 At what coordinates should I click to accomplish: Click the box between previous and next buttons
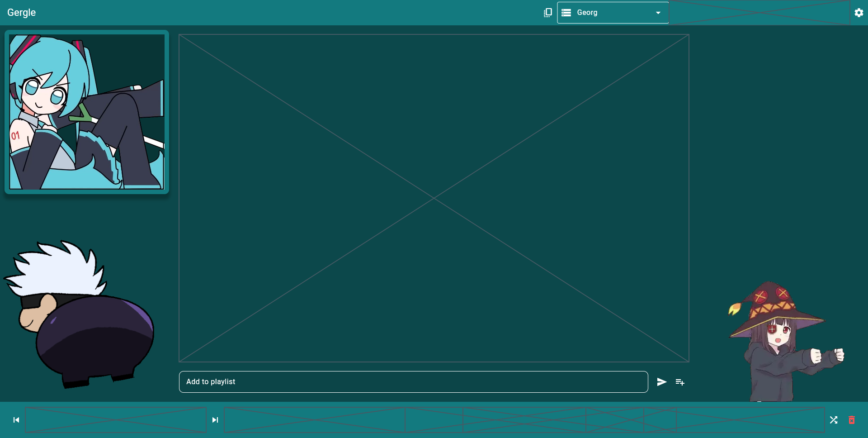[x=116, y=420]
